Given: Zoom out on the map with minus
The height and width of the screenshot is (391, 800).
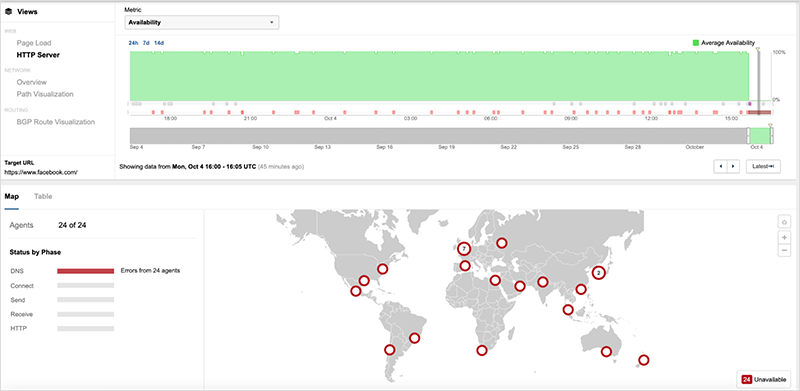Looking at the screenshot, I should coord(784,250).
